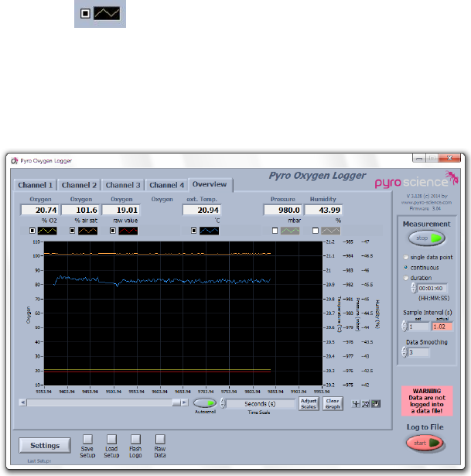The width and height of the screenshot is (471, 476).
Task: Click the graph horizontal scrollbar thumb
Action: (x=176, y=402)
